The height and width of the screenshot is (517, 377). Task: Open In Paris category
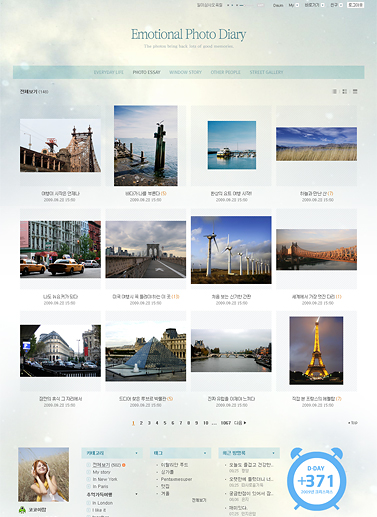tap(100, 486)
